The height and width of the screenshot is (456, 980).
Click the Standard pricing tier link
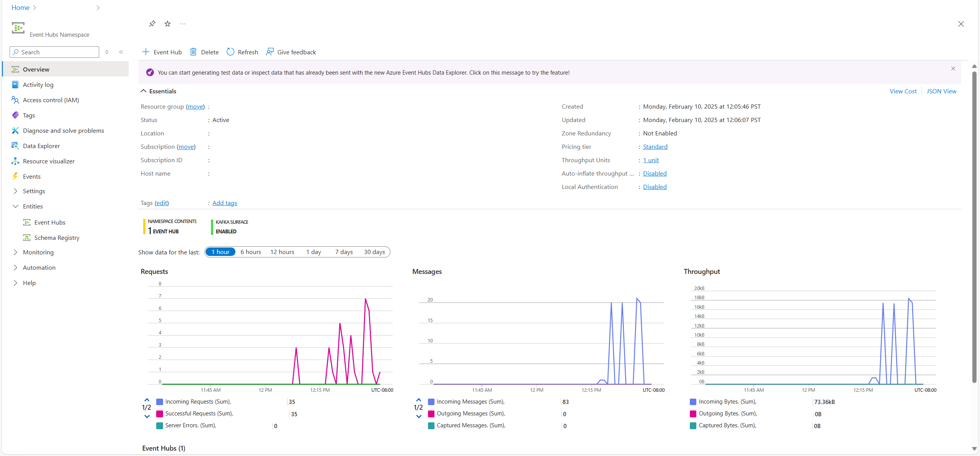[x=655, y=147]
